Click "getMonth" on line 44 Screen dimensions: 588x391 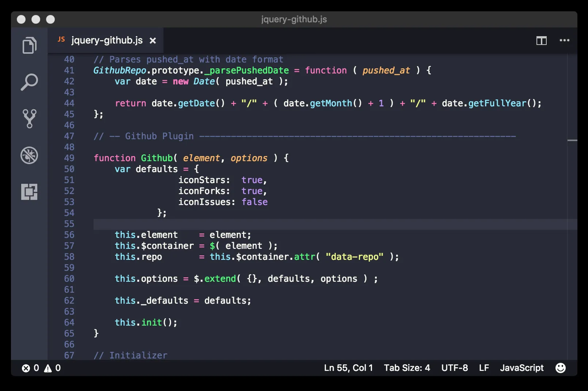(x=331, y=103)
